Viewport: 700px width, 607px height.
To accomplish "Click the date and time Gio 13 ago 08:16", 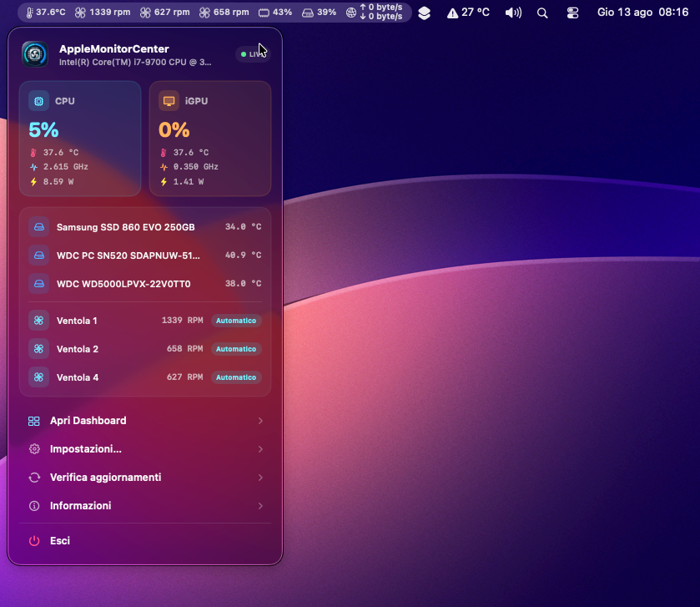I will tap(643, 13).
